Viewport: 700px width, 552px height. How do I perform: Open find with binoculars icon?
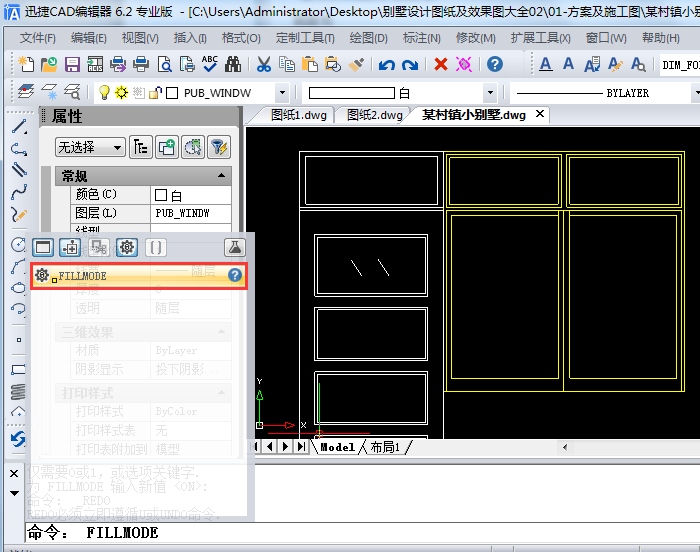(233, 65)
